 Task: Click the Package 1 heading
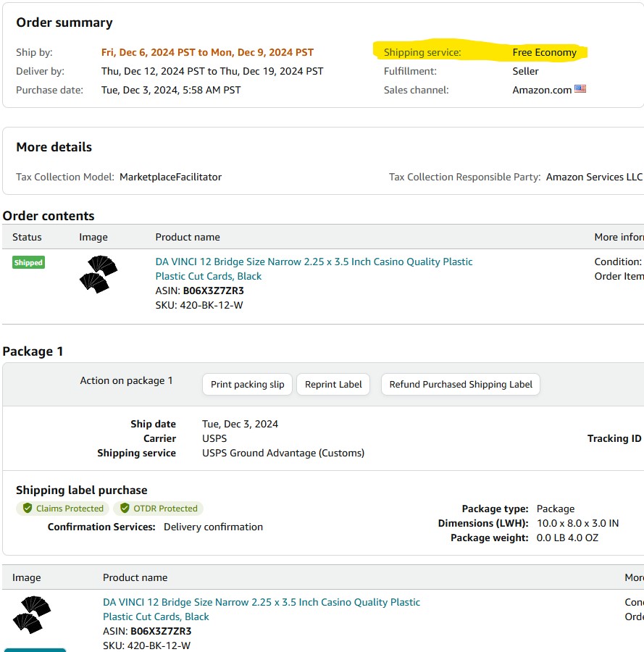click(x=33, y=351)
